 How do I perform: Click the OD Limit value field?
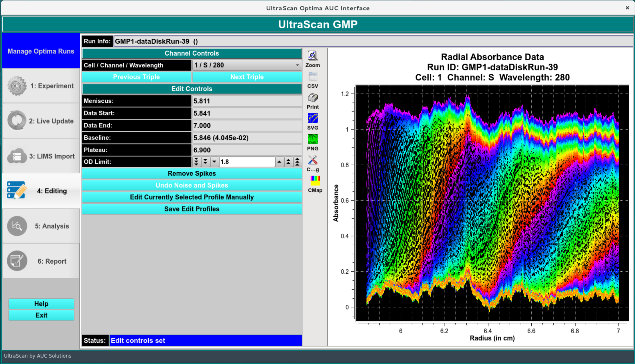(x=246, y=162)
